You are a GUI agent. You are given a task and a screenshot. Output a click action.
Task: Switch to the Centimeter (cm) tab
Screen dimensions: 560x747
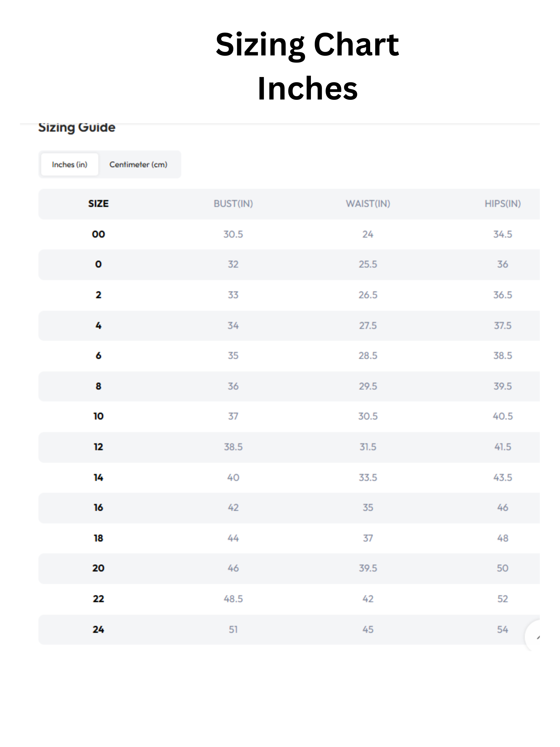tap(138, 165)
